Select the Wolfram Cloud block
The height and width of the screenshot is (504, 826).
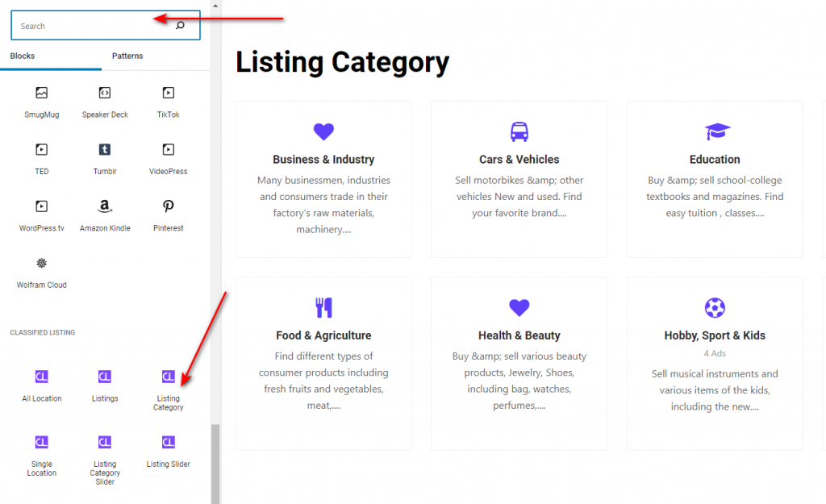click(x=42, y=273)
